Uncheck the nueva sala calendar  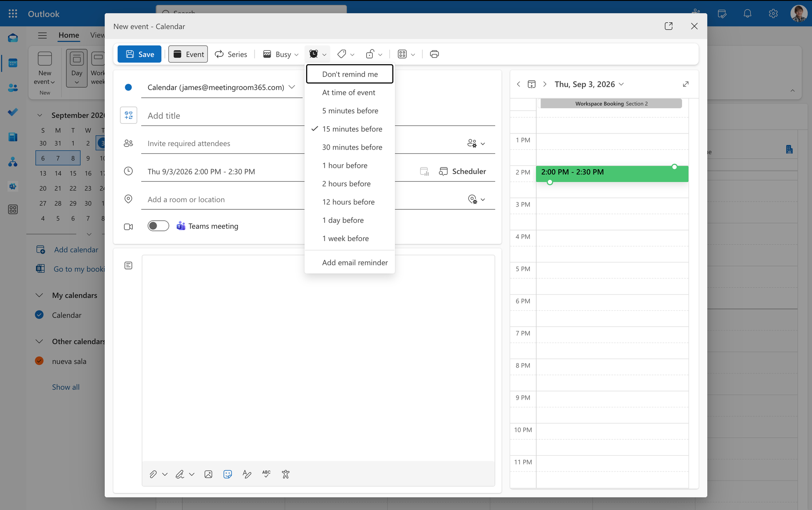pos(39,361)
